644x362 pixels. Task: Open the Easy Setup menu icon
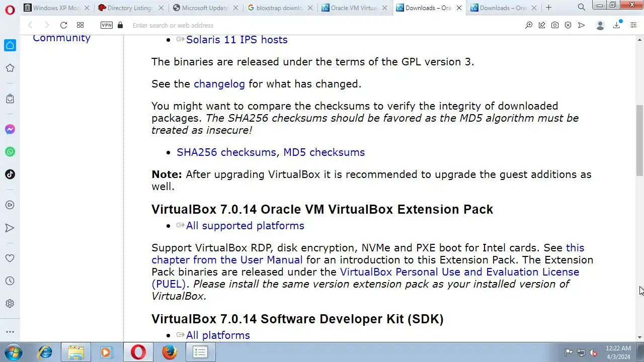[633, 25]
